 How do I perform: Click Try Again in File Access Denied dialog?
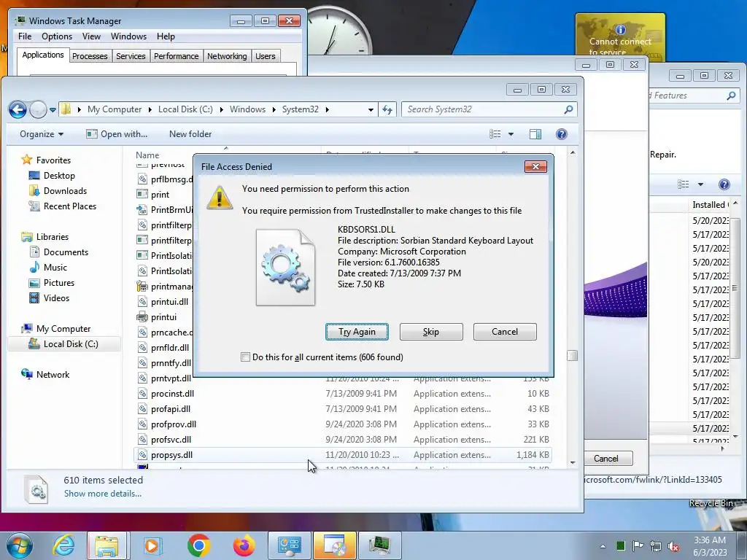point(357,332)
